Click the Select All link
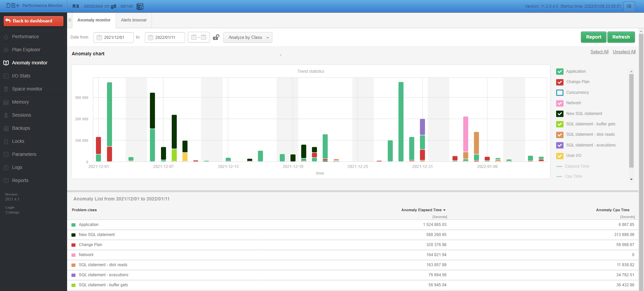 pyautogui.click(x=599, y=52)
